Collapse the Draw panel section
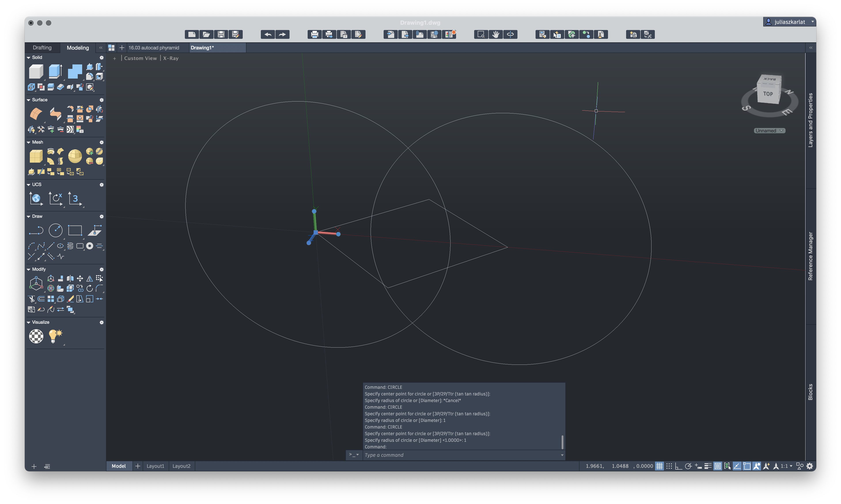 [28, 216]
